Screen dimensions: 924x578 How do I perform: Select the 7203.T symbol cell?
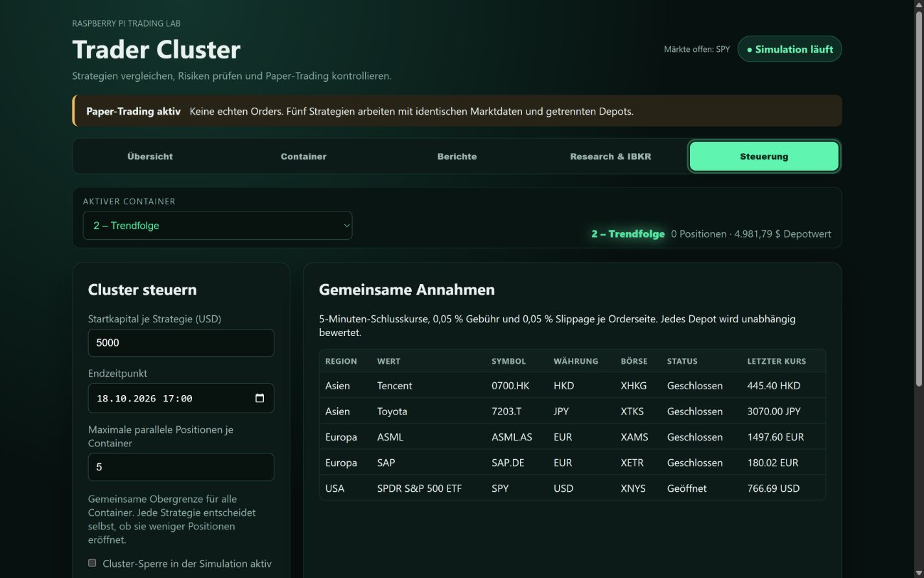point(506,411)
